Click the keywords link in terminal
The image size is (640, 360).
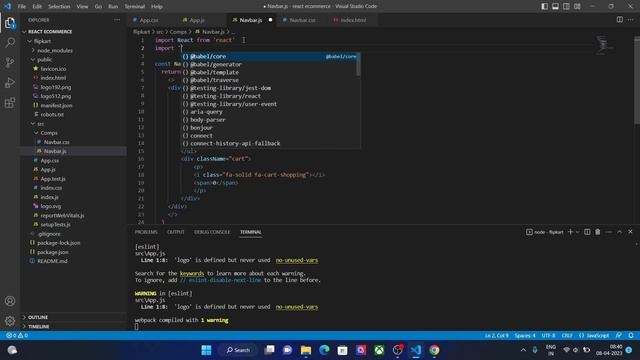(192, 273)
